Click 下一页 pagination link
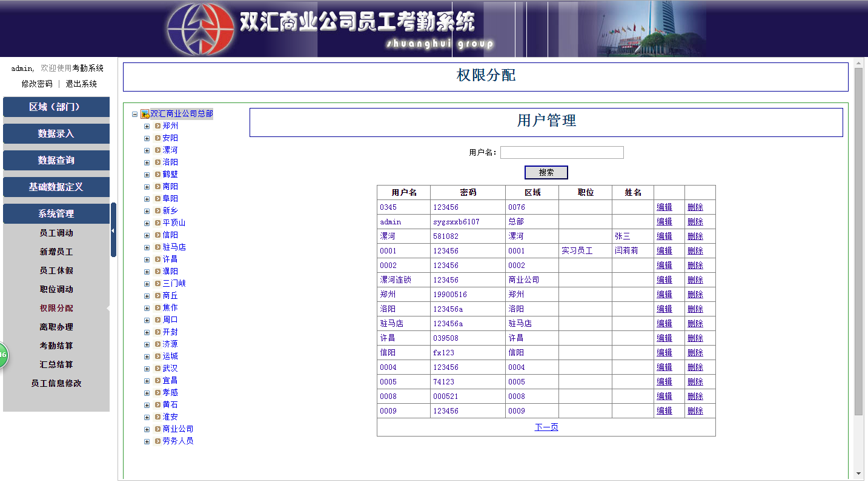The width and height of the screenshot is (868, 482). [x=546, y=427]
